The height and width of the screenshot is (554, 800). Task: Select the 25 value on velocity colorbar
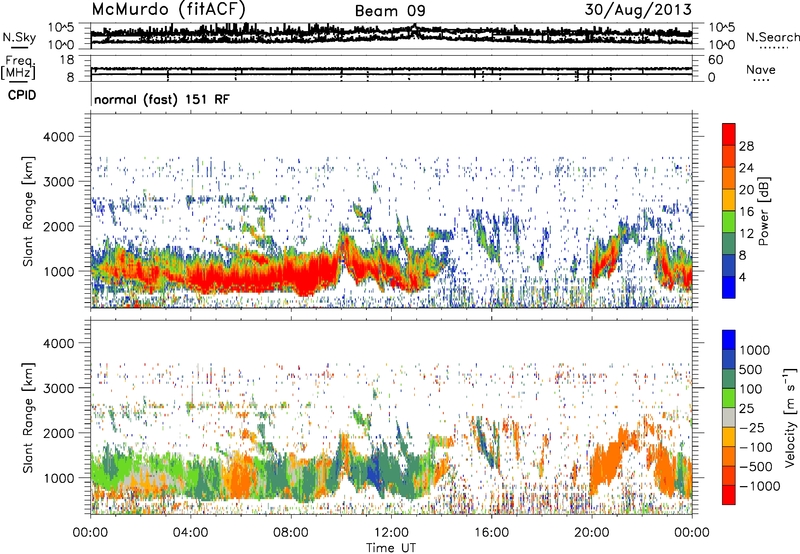click(746, 408)
